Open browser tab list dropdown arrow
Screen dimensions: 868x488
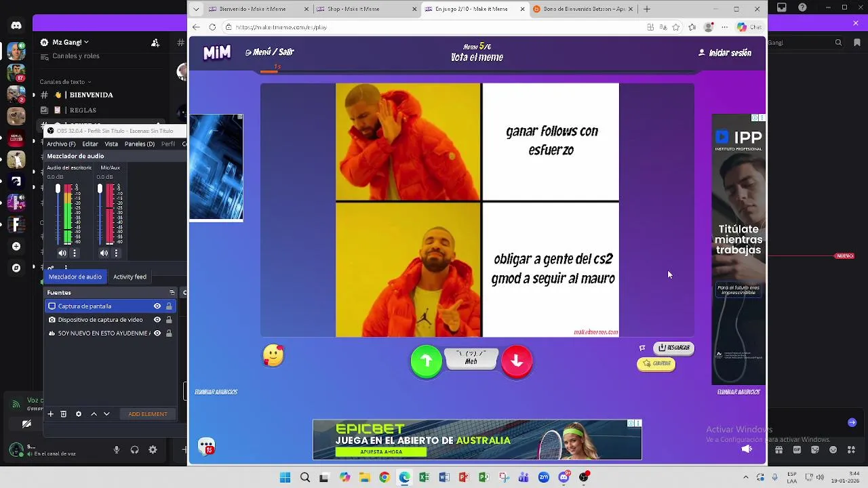pos(196,9)
